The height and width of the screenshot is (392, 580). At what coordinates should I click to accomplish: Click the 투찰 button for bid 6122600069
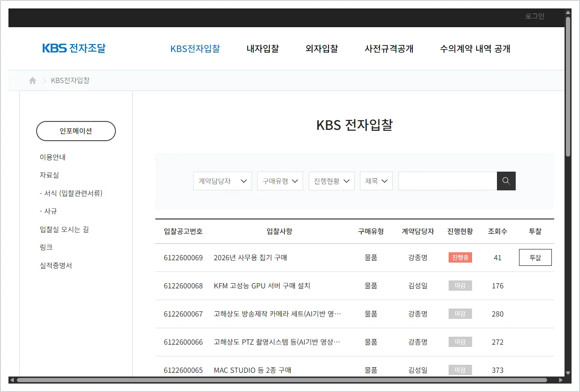click(535, 257)
